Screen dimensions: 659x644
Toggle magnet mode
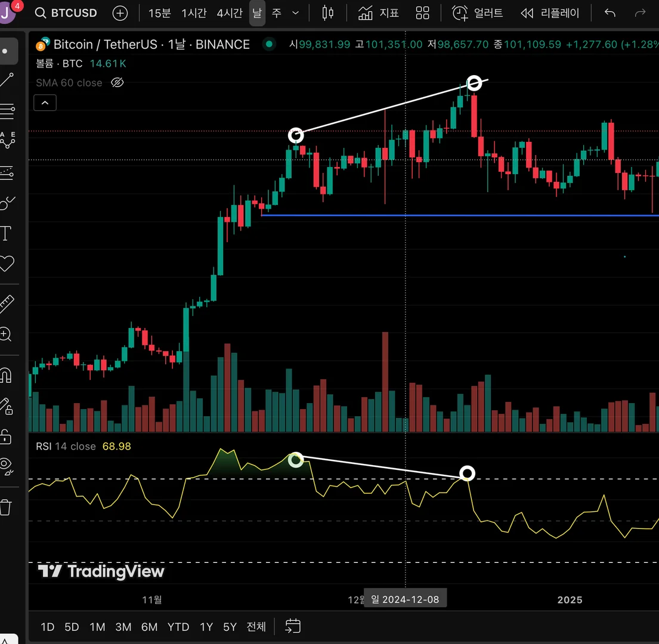point(5,375)
